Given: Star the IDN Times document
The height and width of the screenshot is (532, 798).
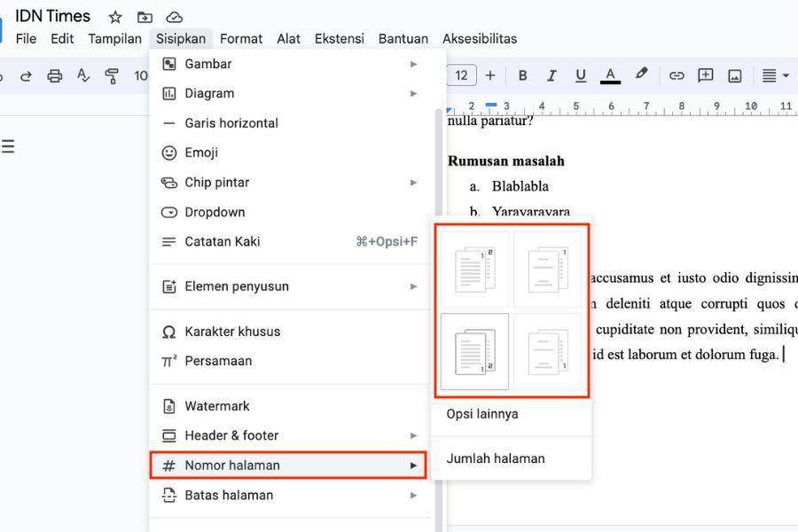Looking at the screenshot, I should pyautogui.click(x=115, y=18).
